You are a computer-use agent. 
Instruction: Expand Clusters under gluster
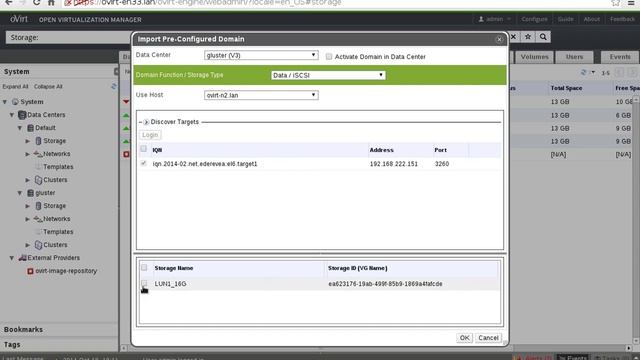pyautogui.click(x=27, y=245)
